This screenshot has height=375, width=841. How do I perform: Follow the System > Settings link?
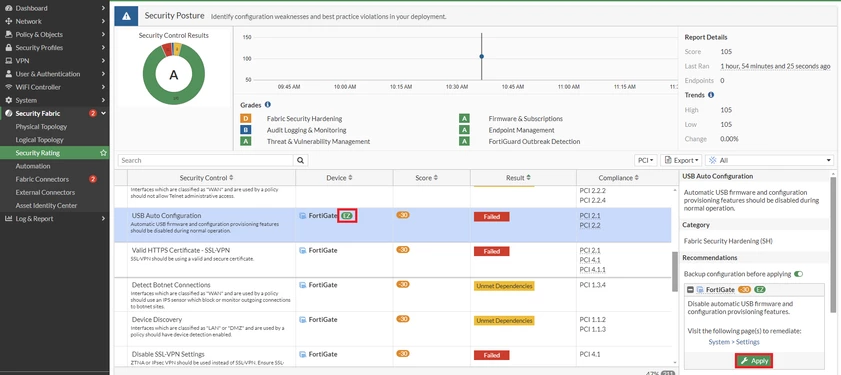(x=734, y=342)
